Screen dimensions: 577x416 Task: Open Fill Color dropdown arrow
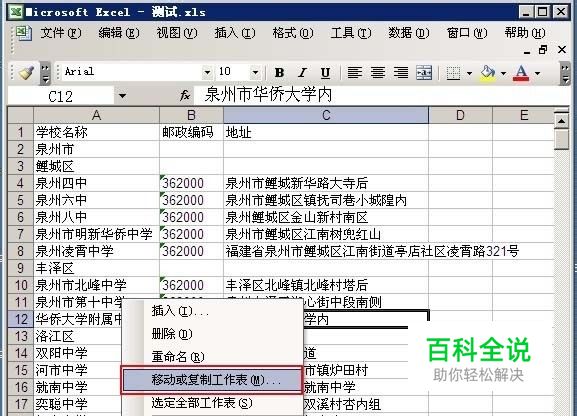click(503, 73)
